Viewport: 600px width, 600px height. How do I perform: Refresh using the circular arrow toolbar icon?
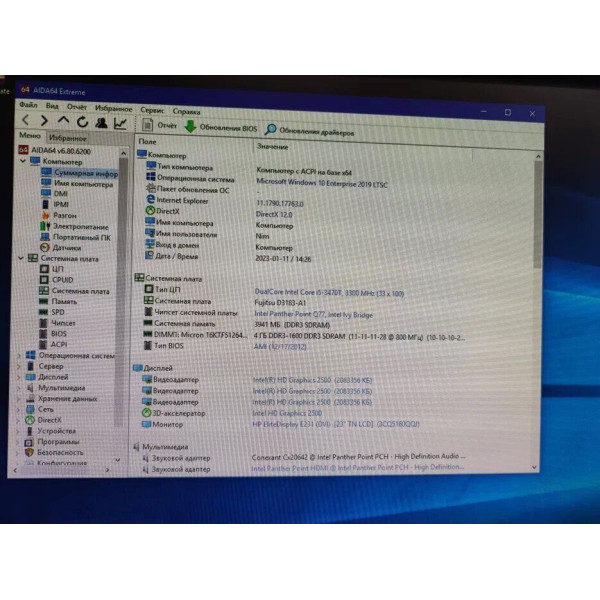coord(82,122)
